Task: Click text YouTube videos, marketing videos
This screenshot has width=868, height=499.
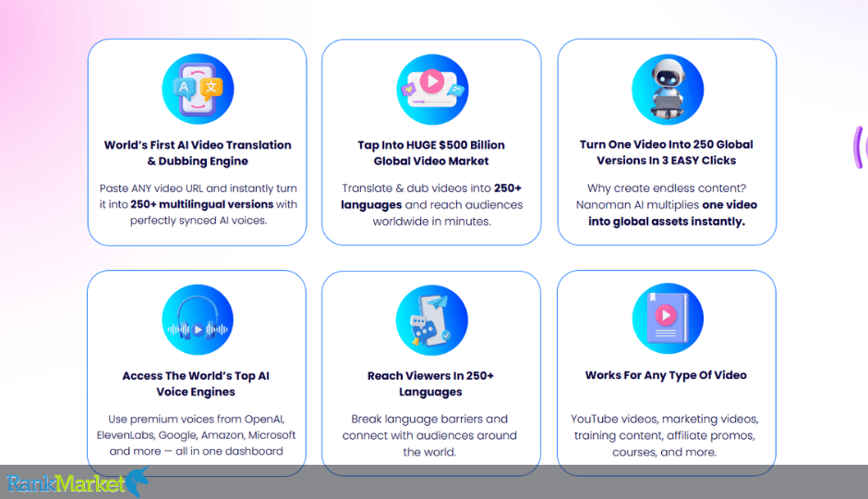Action: [x=665, y=420]
